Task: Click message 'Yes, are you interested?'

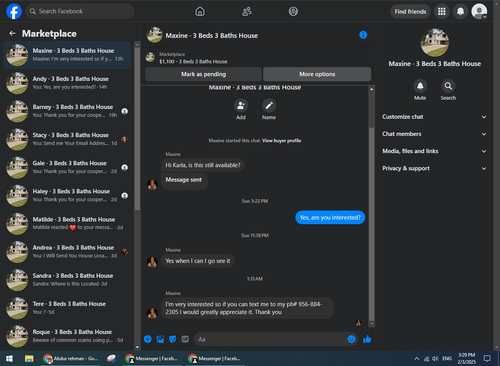Action: [x=330, y=218]
